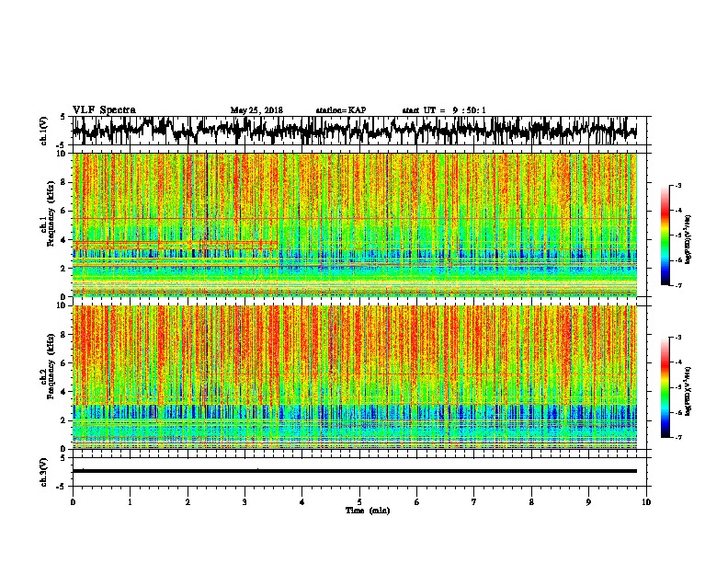Click the ch.2 spectrogram color bar
The height and width of the screenshot is (563, 728).
pos(665,387)
